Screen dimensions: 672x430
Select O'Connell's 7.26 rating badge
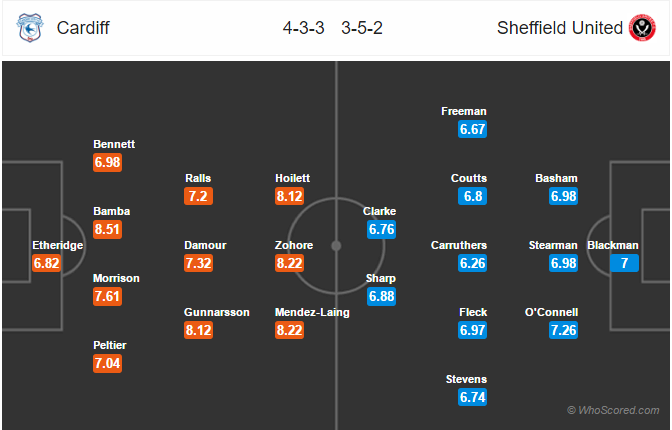564,330
